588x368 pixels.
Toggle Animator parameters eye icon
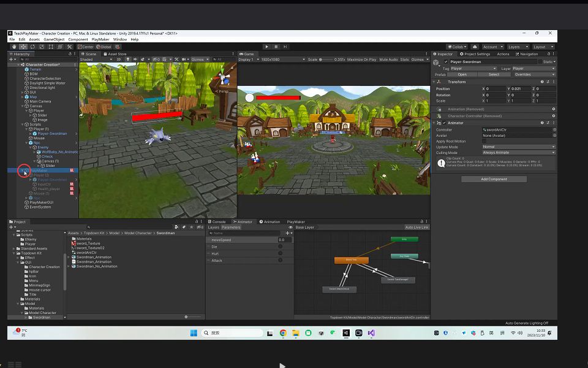point(290,227)
